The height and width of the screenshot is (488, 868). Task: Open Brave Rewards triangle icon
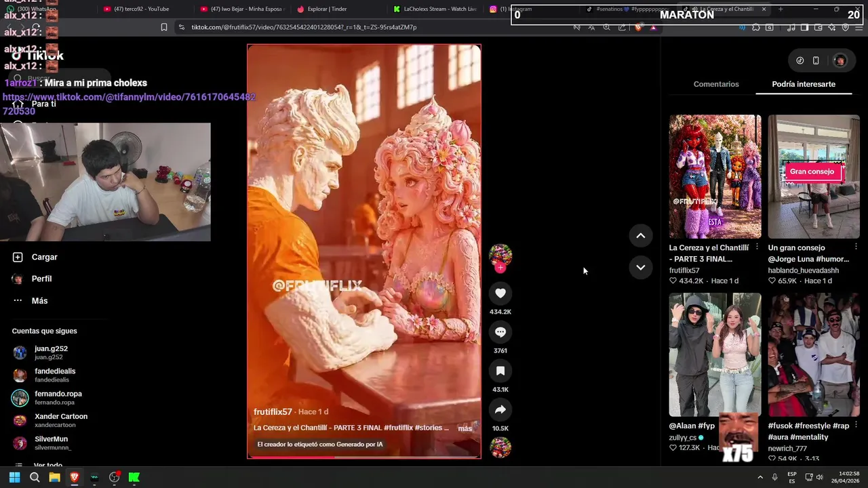point(653,27)
